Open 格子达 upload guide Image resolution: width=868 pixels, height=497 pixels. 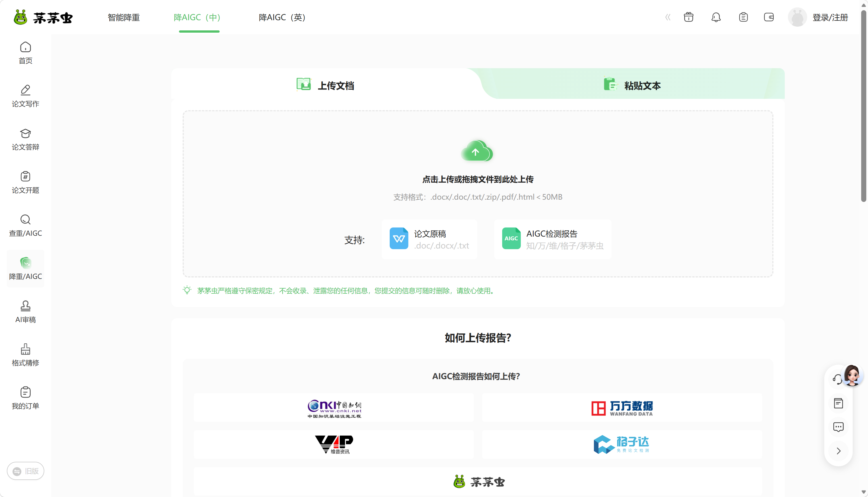[622, 444]
